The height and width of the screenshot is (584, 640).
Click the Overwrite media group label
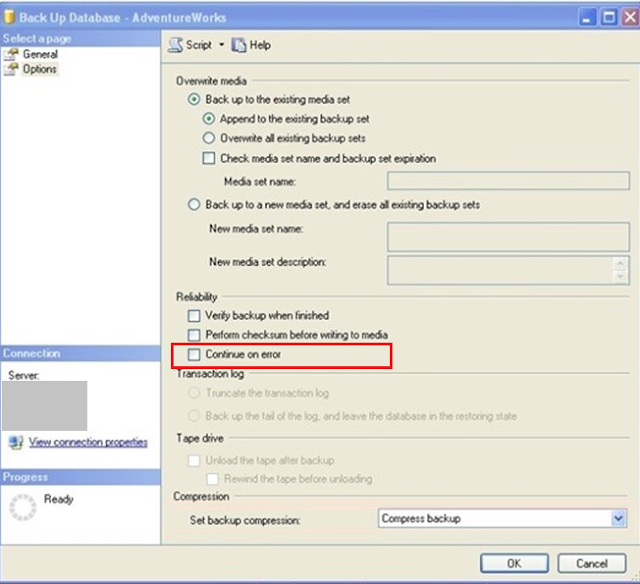pos(211,81)
